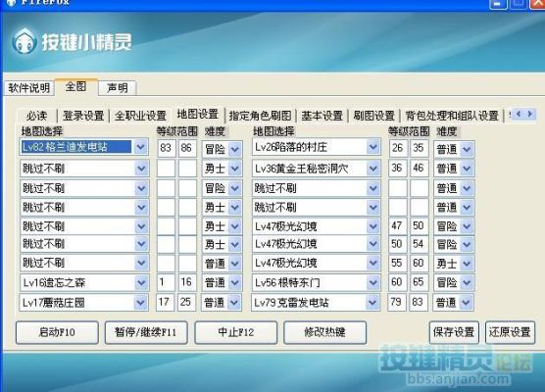
Task: Expand the Lv16遗忘之森 map dropdown
Action: (x=141, y=282)
